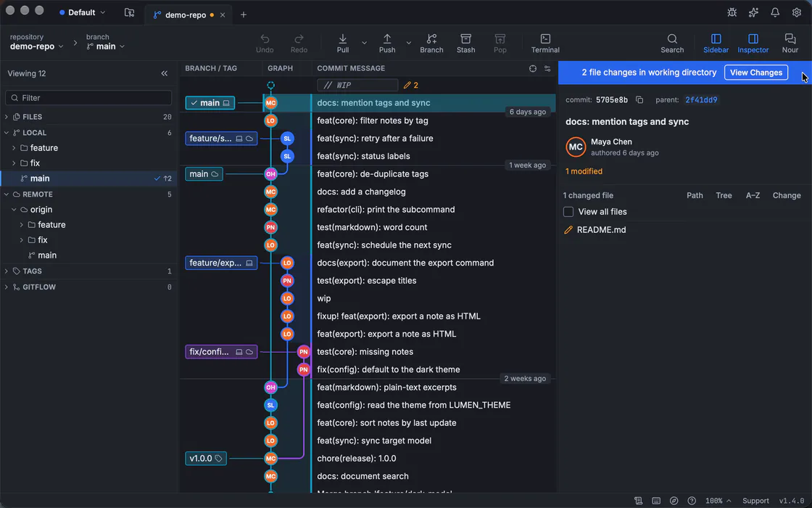Create a new branch via Branch icon
The width and height of the screenshot is (812, 508).
[x=431, y=39]
